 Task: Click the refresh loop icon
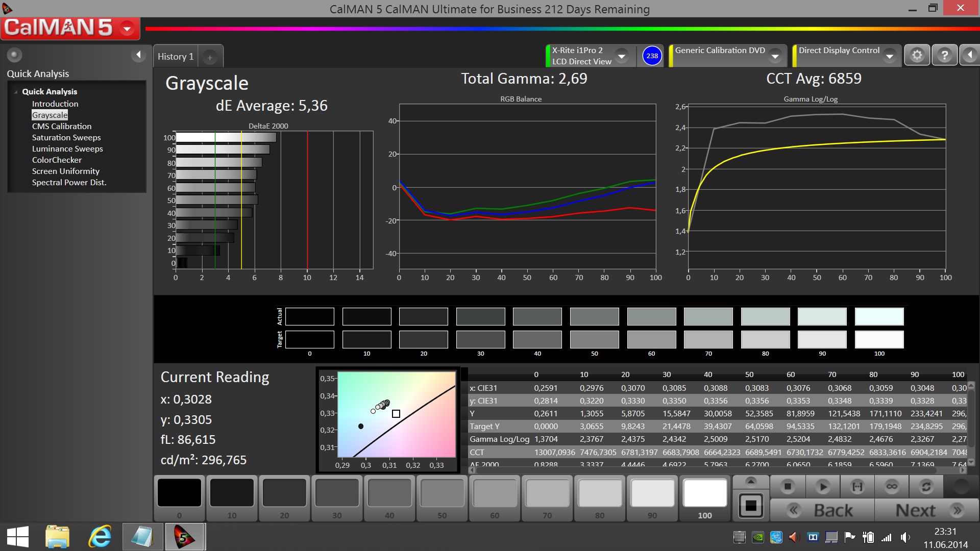(926, 487)
